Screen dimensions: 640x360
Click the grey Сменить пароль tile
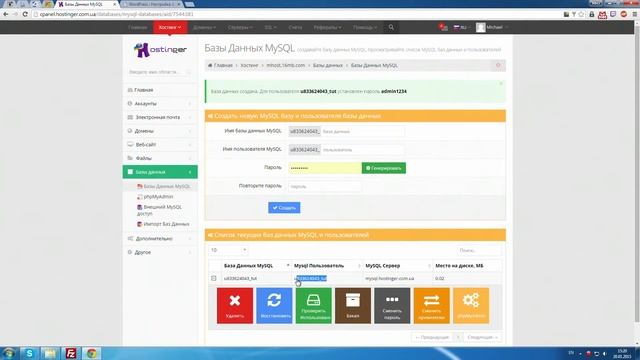click(x=392, y=306)
